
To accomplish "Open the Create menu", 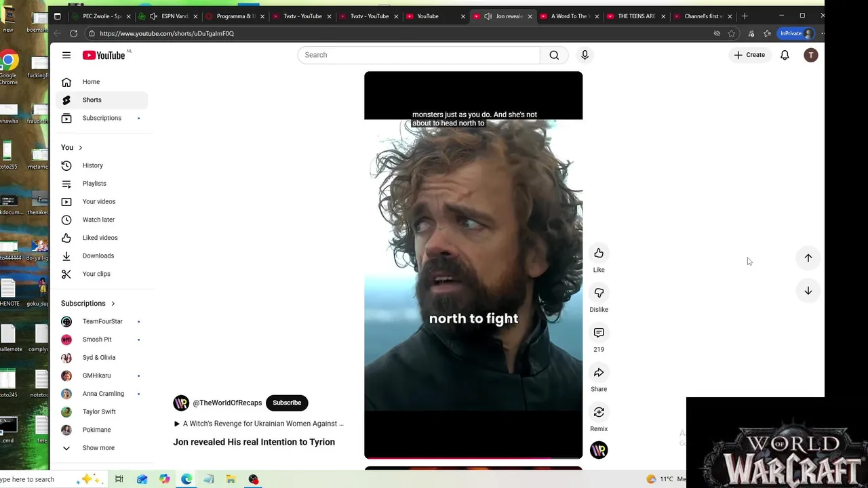I will pos(749,55).
